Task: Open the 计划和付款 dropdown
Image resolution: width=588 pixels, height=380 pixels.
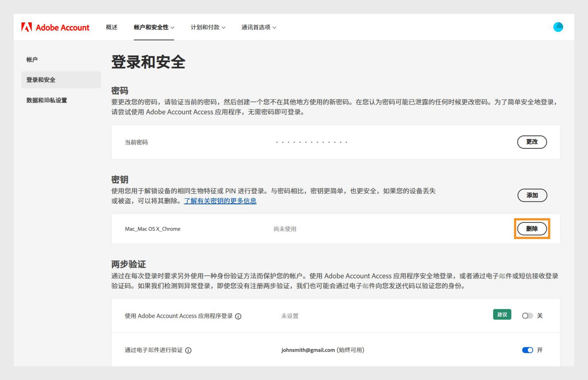Action: click(x=208, y=27)
